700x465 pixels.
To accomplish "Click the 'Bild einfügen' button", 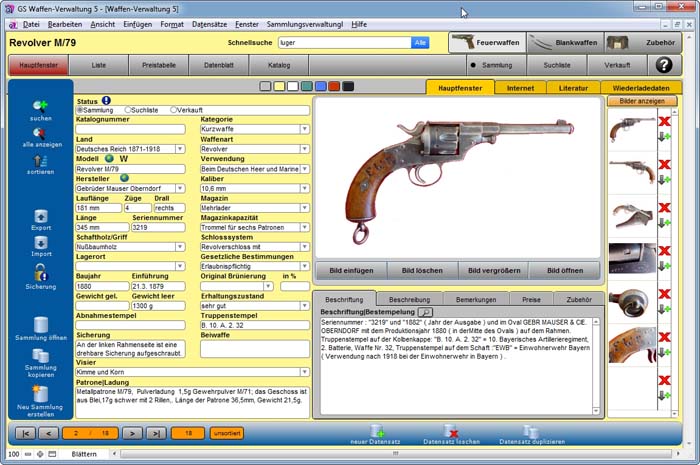I will (351, 271).
